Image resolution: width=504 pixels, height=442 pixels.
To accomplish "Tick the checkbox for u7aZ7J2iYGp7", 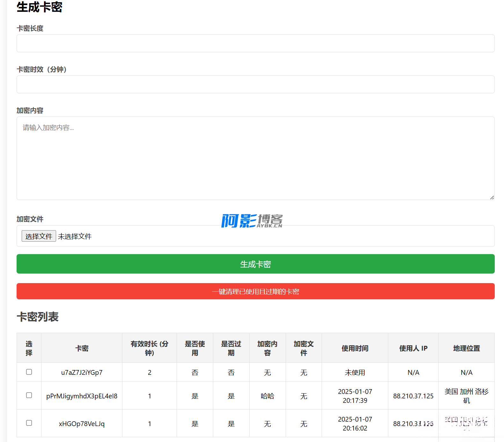I will (x=29, y=372).
